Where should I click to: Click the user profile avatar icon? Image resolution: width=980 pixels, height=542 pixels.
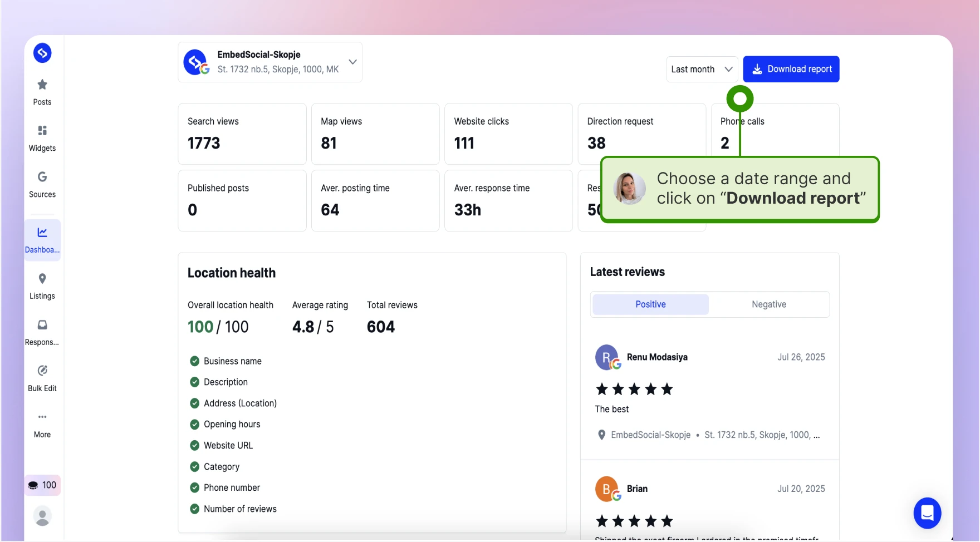(42, 516)
